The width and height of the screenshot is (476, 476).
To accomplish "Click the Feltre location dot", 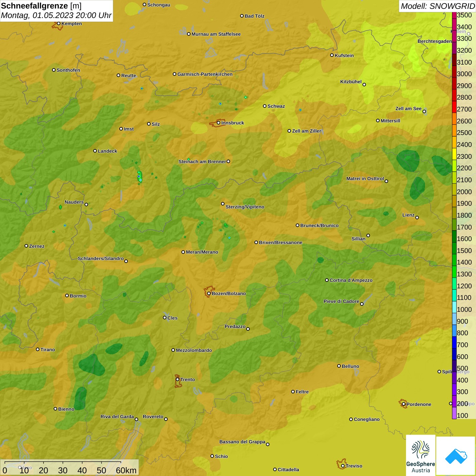I will (x=293, y=392).
